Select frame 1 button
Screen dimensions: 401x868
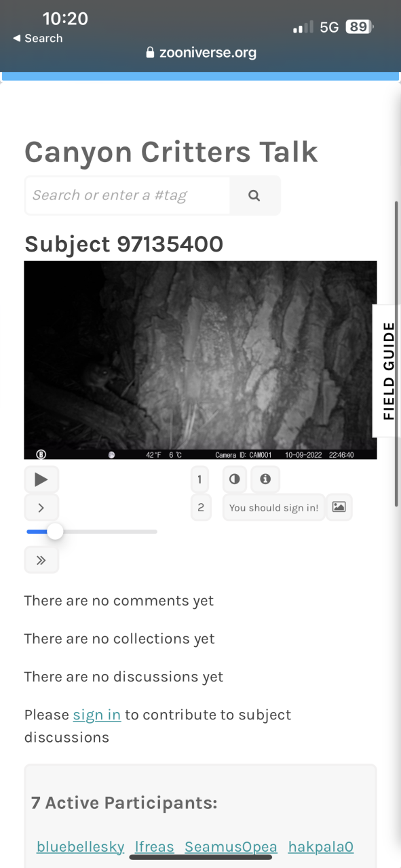point(200,479)
